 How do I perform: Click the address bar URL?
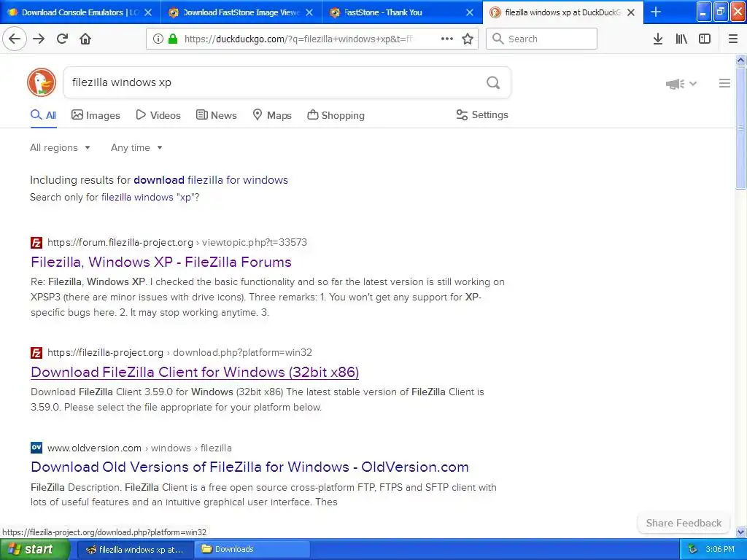click(298, 39)
